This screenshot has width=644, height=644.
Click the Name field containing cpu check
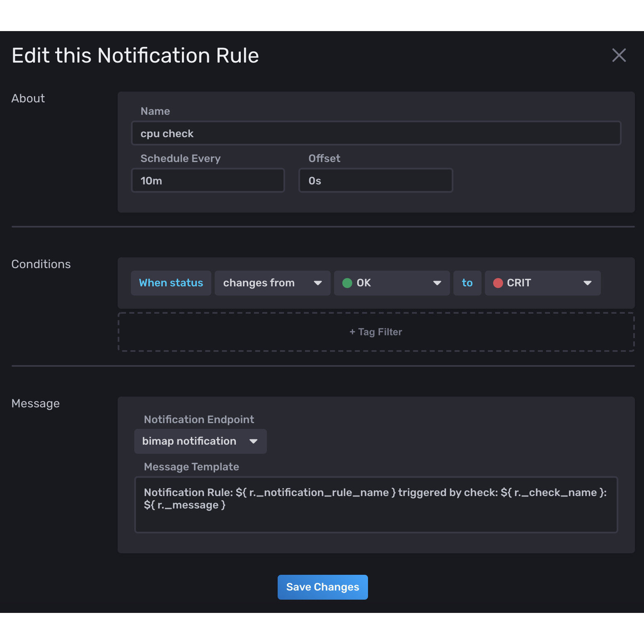click(376, 133)
